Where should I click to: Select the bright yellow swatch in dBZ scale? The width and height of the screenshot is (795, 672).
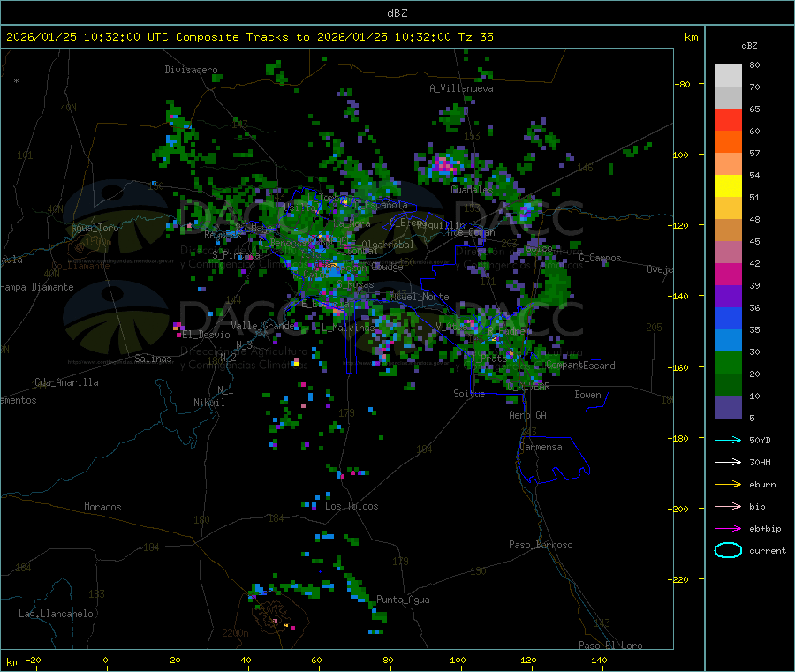pyautogui.click(x=728, y=186)
